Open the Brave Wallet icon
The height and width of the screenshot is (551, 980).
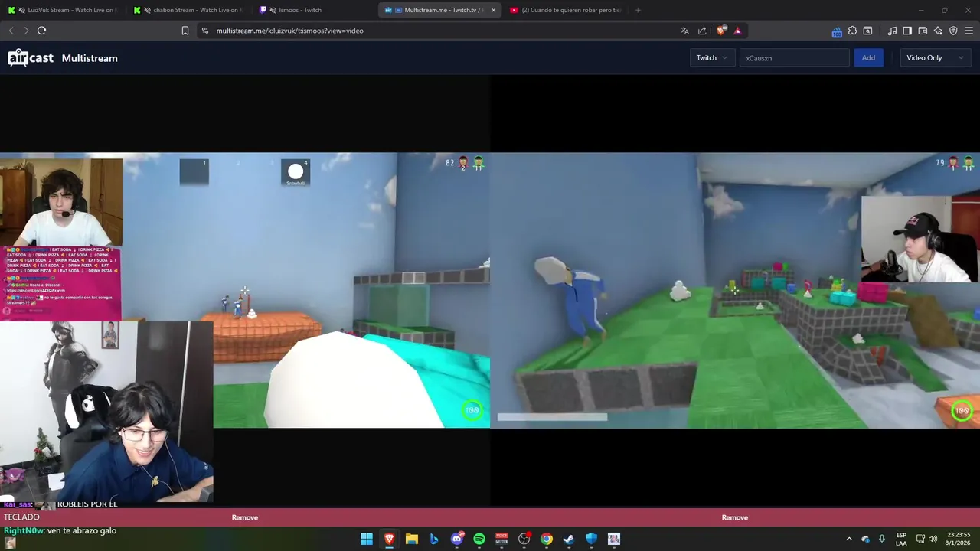[x=923, y=31]
